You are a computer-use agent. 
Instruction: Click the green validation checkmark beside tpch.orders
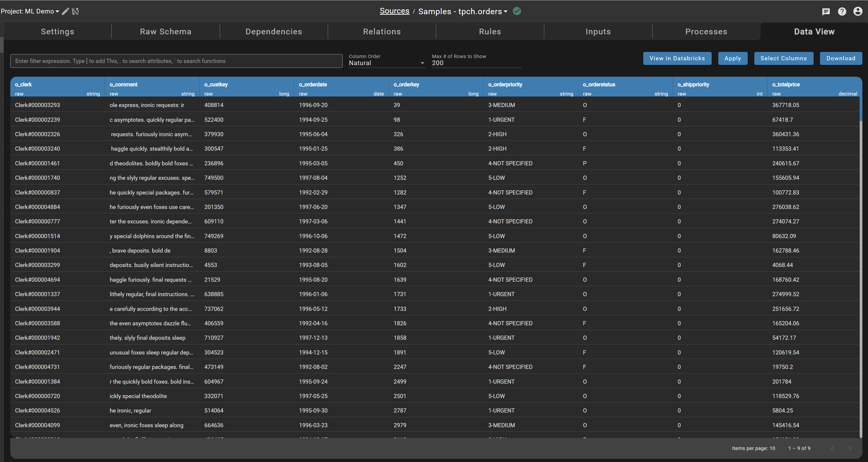coord(517,11)
